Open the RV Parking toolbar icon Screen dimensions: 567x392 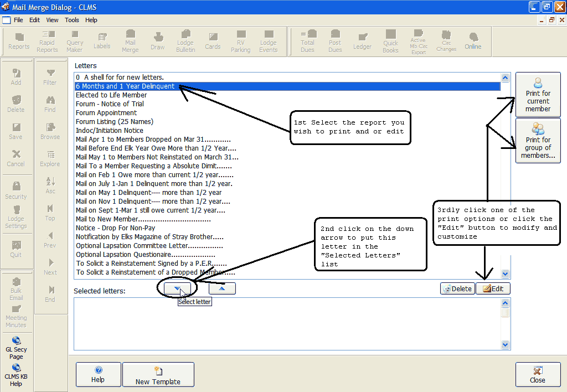[x=240, y=42]
